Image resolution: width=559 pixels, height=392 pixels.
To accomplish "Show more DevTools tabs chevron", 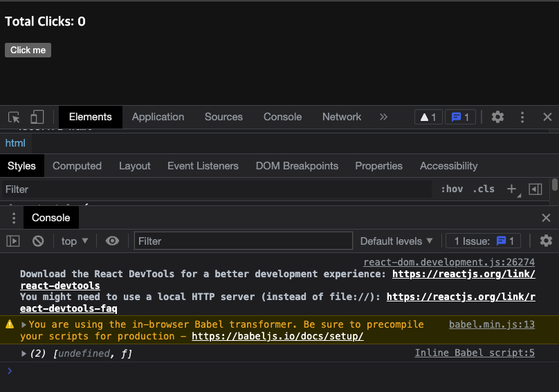I will point(383,117).
